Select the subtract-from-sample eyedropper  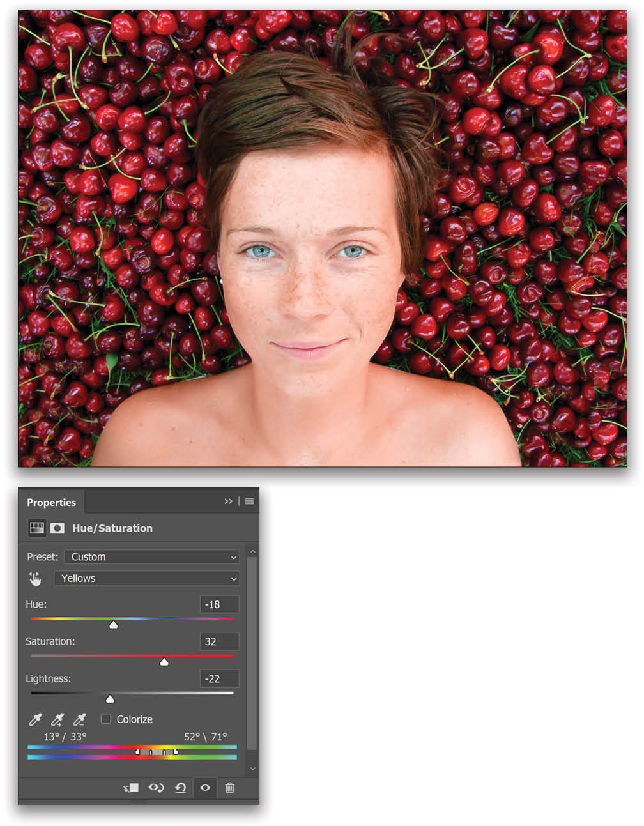79,719
